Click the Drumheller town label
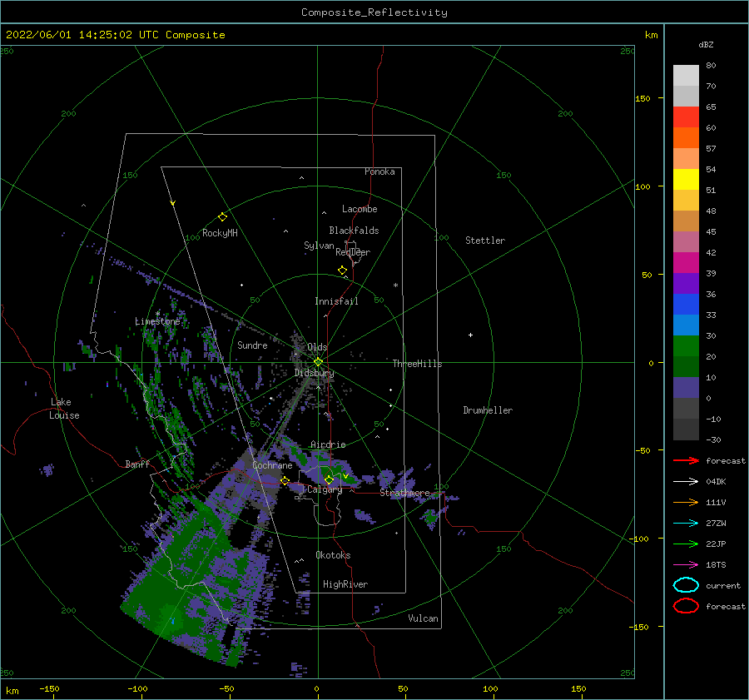The image size is (749, 700). pos(488,410)
